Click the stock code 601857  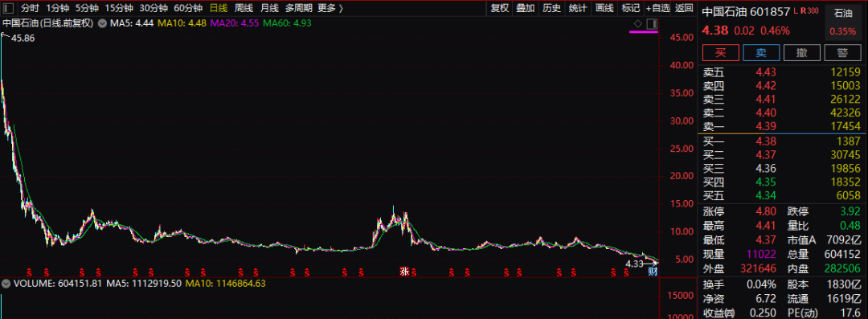(x=770, y=11)
